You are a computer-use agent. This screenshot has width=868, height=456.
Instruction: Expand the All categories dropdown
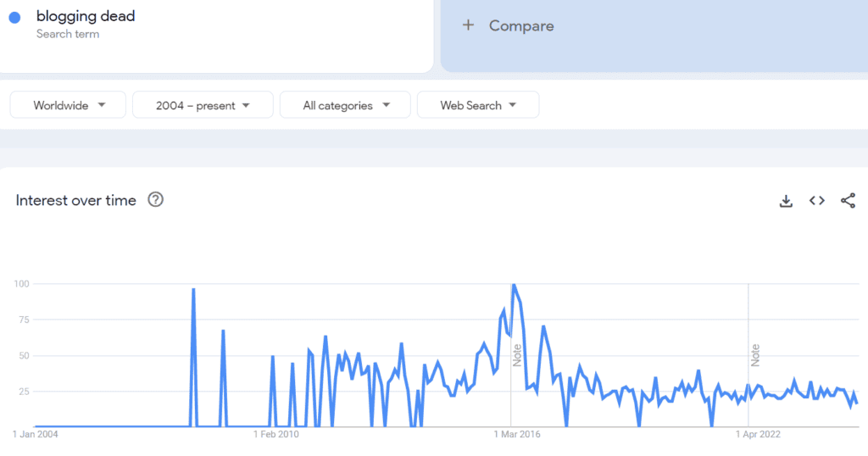pyautogui.click(x=345, y=105)
